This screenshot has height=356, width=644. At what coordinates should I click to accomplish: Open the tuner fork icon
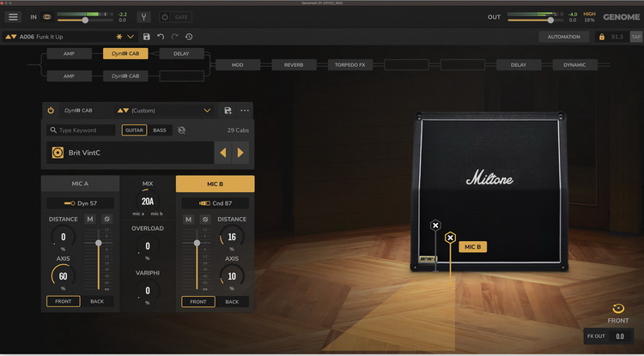(143, 17)
